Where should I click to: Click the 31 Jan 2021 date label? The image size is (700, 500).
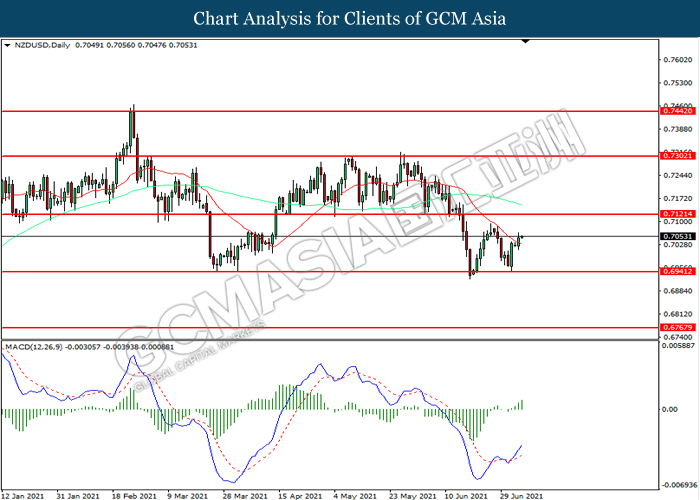[x=78, y=496]
